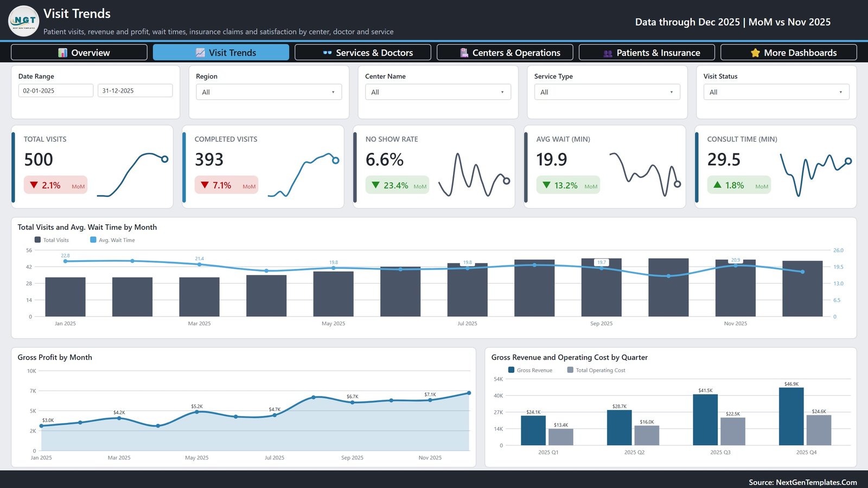The image size is (868, 488).
Task: Click the $5.2K gross profit data point
Action: coord(197,412)
